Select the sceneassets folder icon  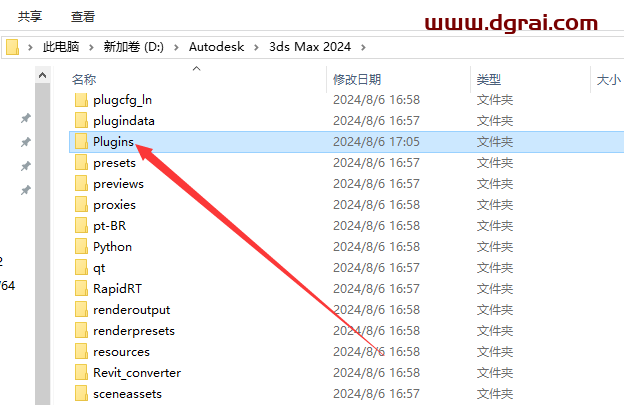click(81, 394)
